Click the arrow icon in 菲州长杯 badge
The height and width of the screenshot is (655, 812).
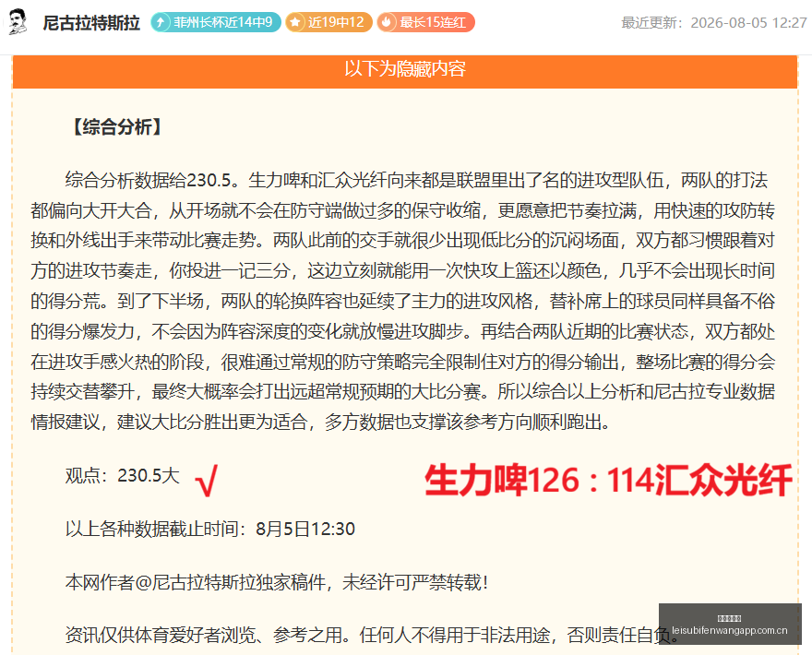[x=161, y=22]
